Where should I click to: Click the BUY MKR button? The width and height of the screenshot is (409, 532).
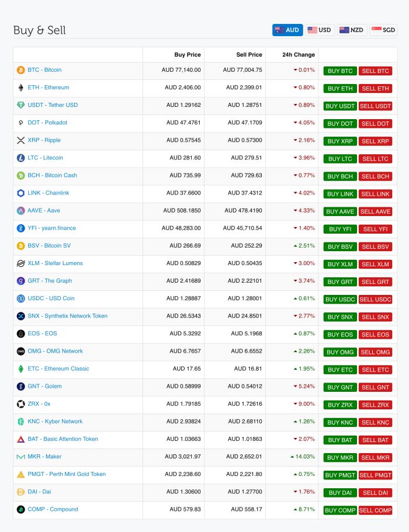pos(340,458)
